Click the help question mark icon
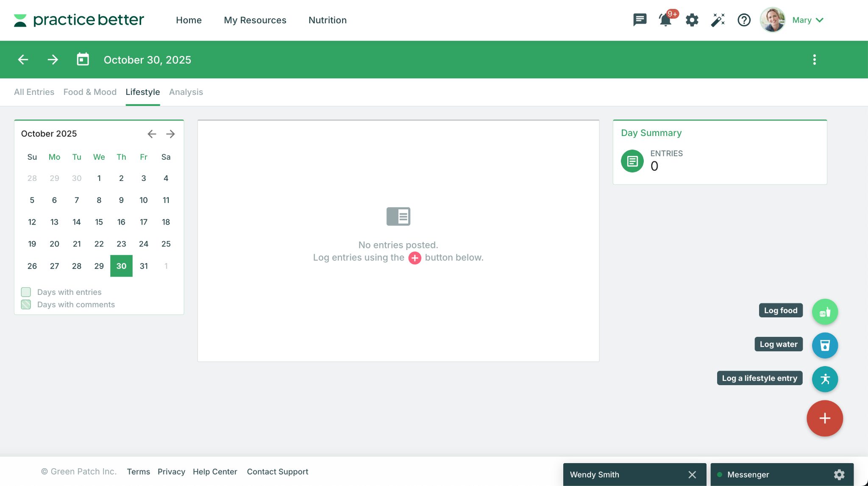The width and height of the screenshot is (868, 486). pos(744,20)
